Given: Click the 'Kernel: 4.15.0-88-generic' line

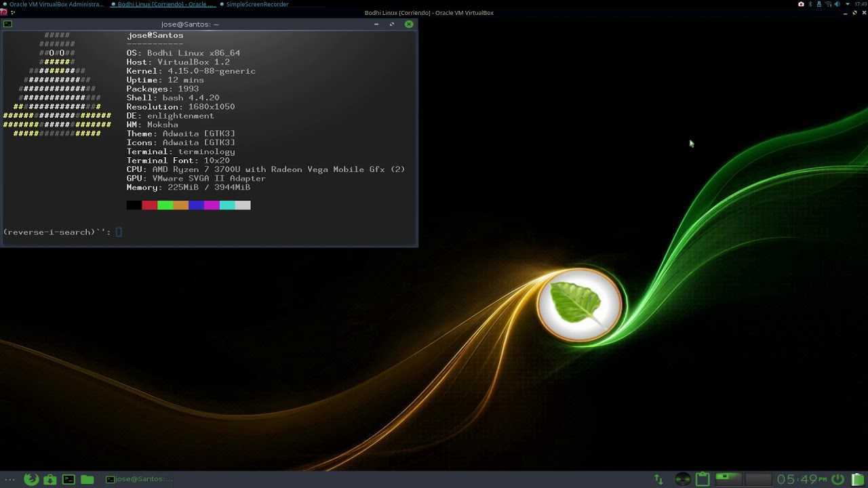Looking at the screenshot, I should point(191,70).
